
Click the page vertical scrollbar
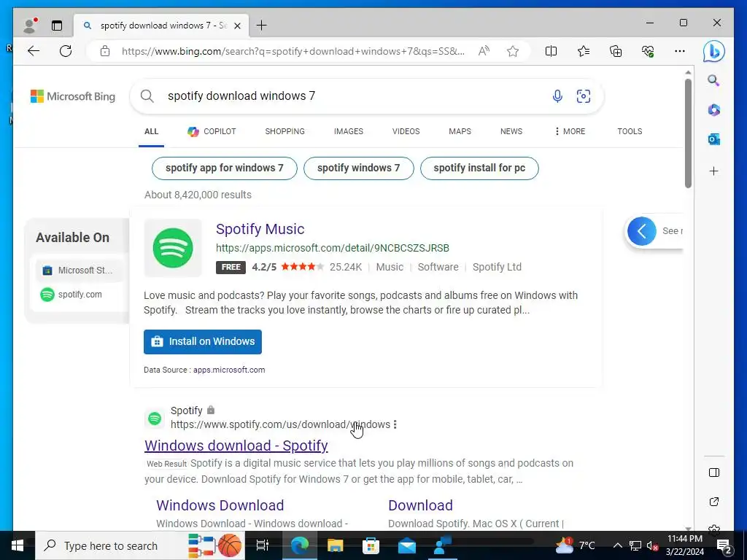688,133
